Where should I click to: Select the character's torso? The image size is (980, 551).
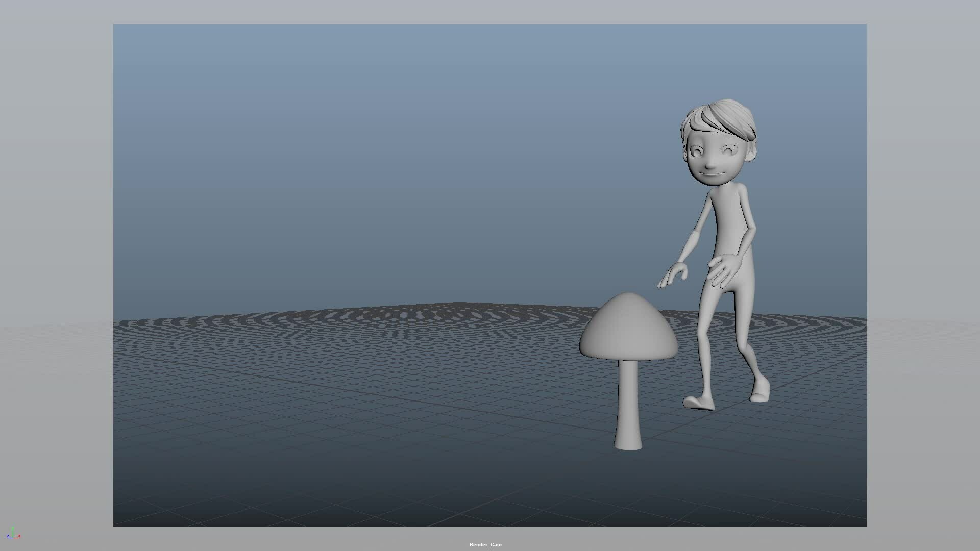click(x=731, y=224)
